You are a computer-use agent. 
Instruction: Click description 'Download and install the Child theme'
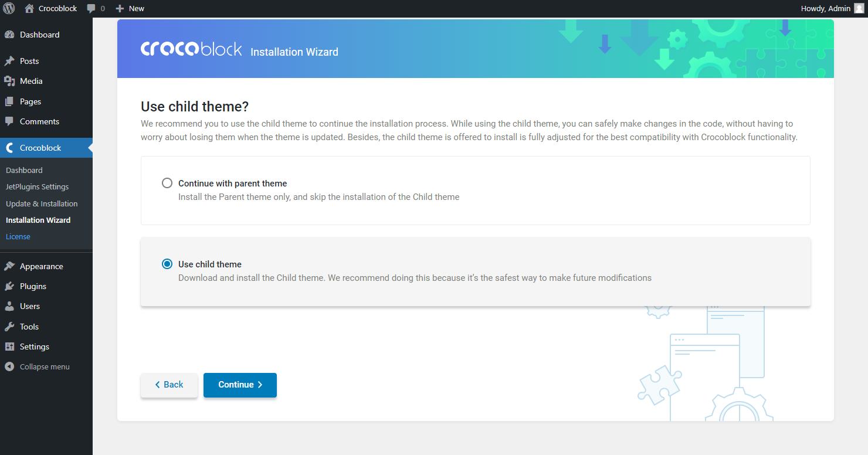(415, 278)
